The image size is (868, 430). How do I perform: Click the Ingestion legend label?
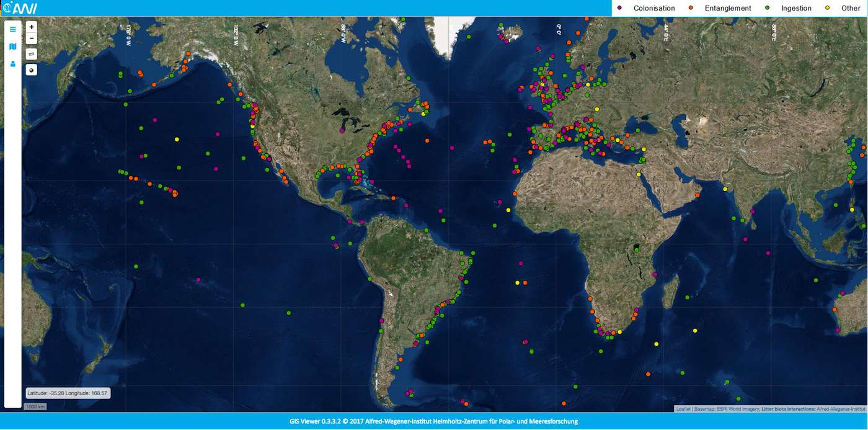coord(796,8)
